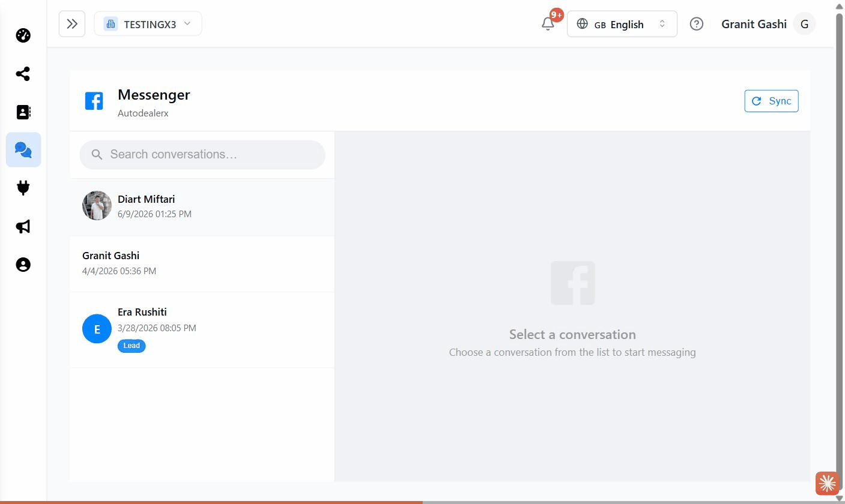Click the Facebook Messenger logo icon

click(94, 101)
